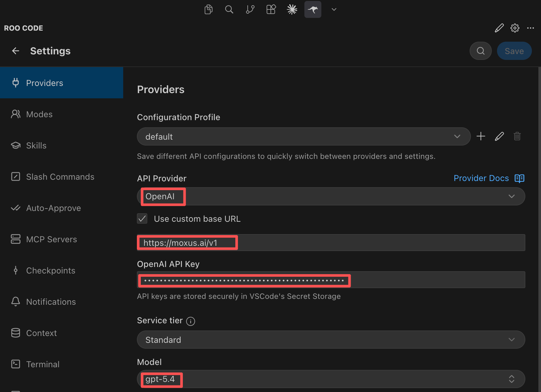Open the Notifications tab
541x392 pixels.
click(62, 301)
